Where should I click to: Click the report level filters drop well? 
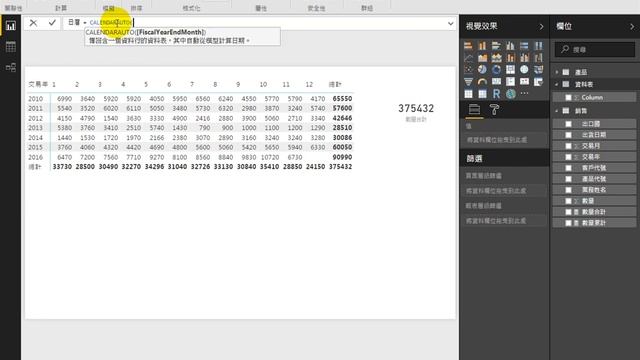click(x=504, y=221)
